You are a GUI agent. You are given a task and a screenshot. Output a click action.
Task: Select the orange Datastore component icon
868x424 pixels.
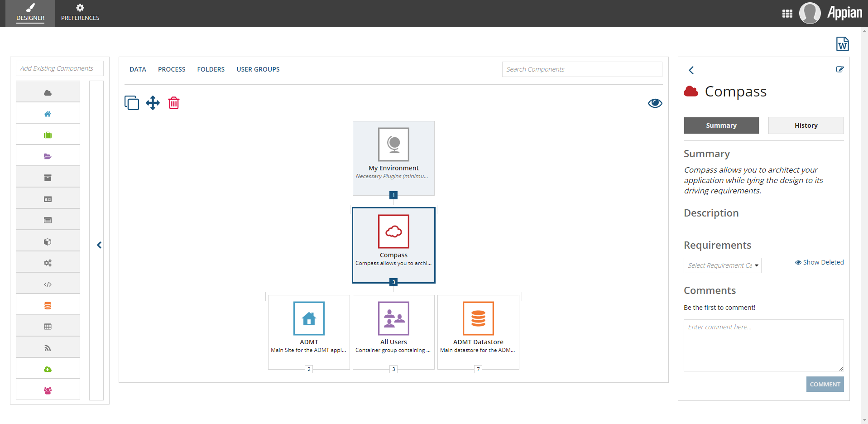pos(48,304)
